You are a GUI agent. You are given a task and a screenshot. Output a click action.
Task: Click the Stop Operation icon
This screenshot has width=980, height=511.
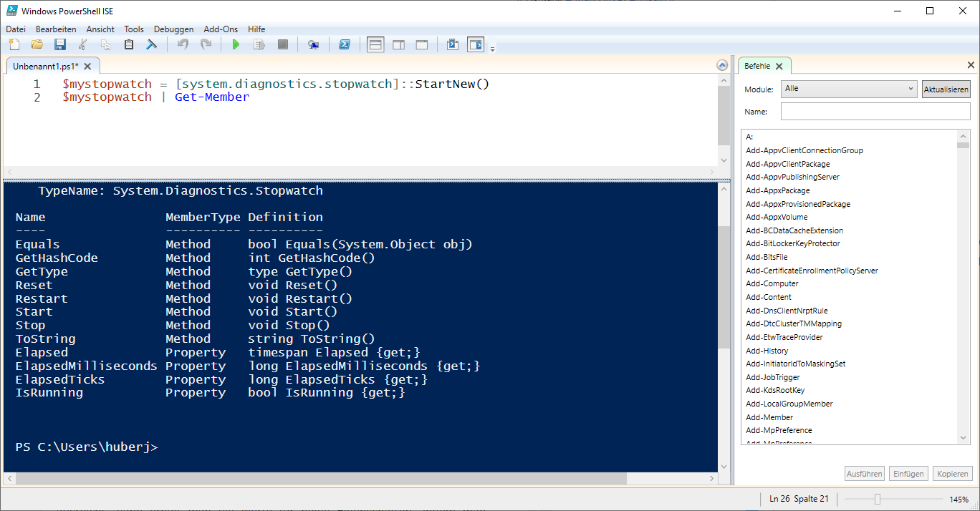click(x=282, y=44)
